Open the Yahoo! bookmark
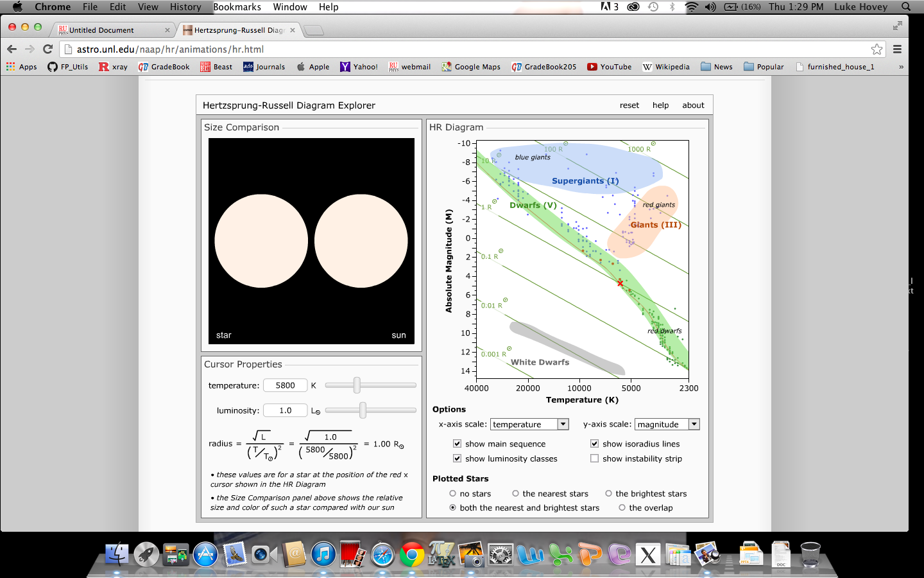 [x=359, y=67]
